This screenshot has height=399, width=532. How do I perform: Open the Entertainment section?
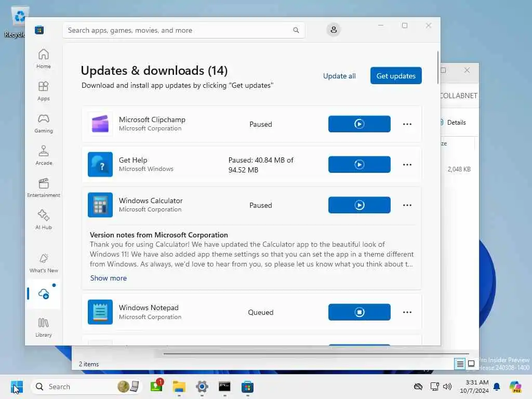44,188
